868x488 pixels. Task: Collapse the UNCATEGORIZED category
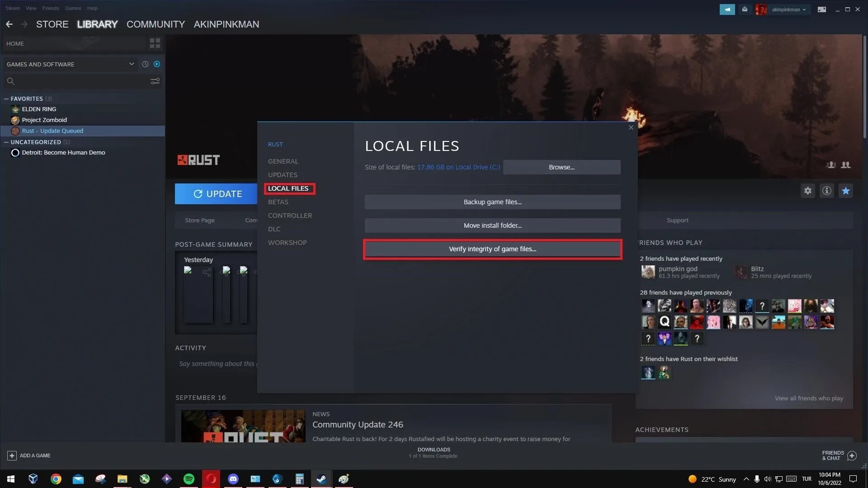(6, 142)
